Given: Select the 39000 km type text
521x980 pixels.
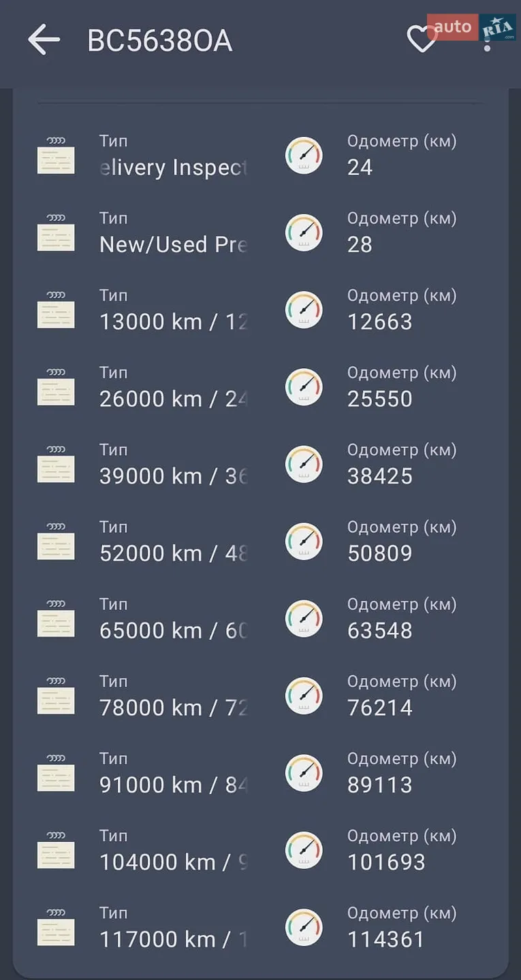Looking at the screenshot, I should click(174, 476).
